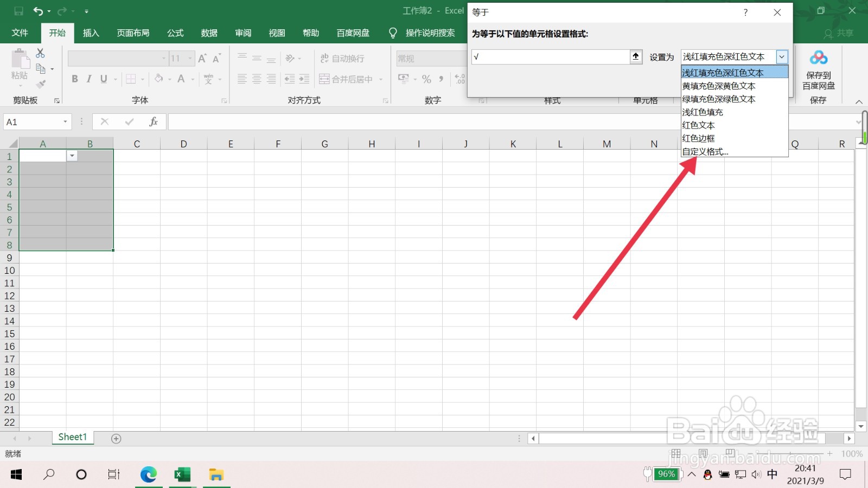868x488 pixels.
Task: Click the formula bar confirm checkmark
Action: pos(129,122)
